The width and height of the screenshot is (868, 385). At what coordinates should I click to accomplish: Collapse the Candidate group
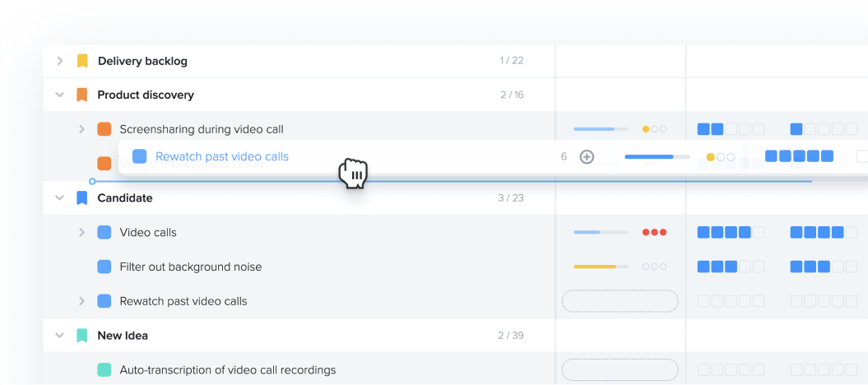60,198
